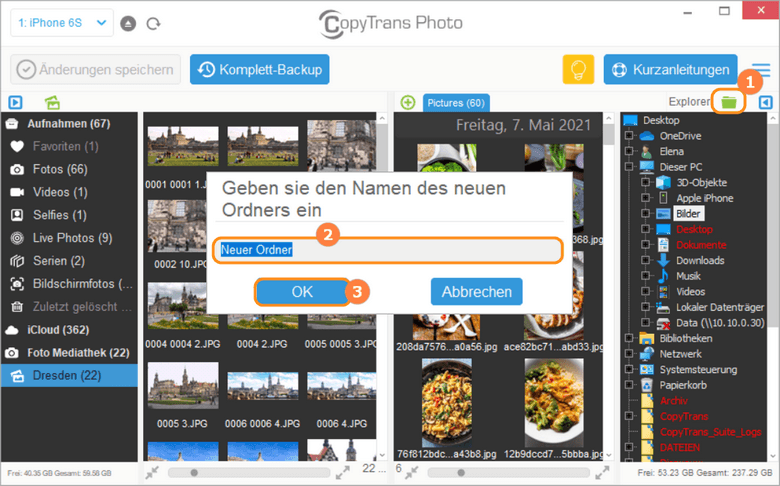780x486 pixels.
Task: Click the right panel enlarge thumbnails icon
Action: click(602, 473)
